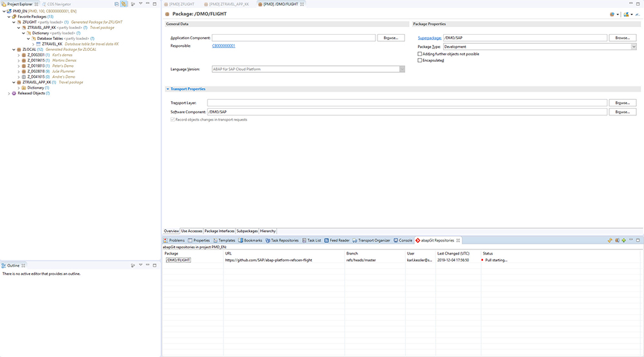Image resolution: width=644 pixels, height=357 pixels.
Task: Switch to Hierarchy page tab
Action: (268, 231)
